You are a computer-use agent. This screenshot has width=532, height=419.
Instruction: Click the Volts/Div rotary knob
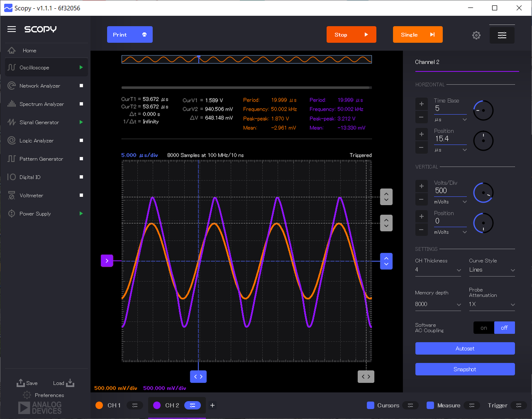(483, 193)
